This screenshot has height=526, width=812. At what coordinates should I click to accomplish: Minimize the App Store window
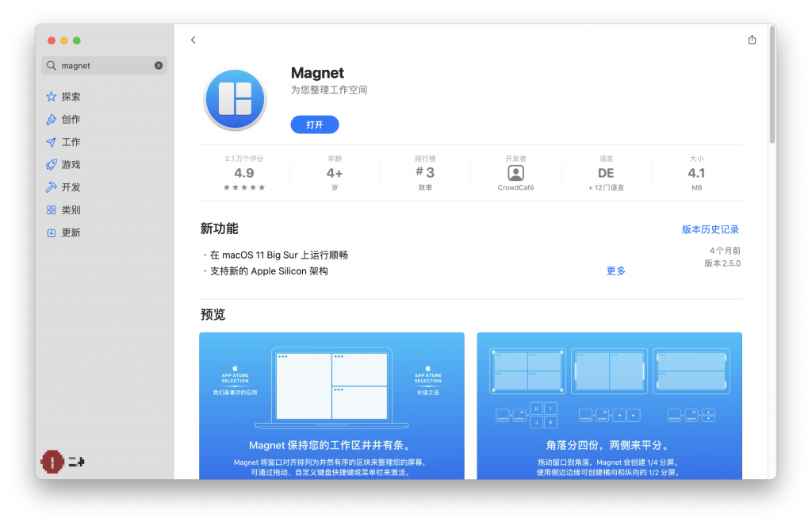[x=64, y=40]
